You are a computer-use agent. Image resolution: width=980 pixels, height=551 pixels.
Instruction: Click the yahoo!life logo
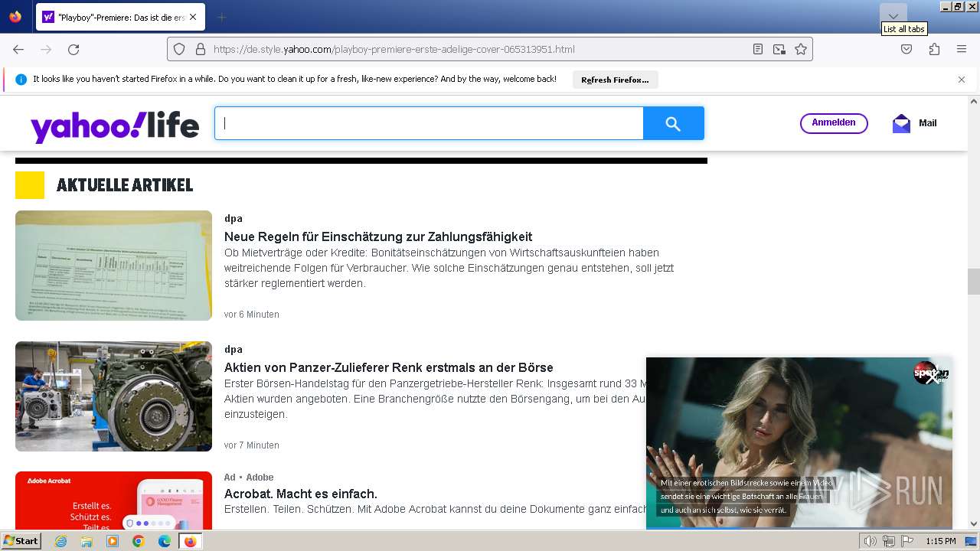115,126
